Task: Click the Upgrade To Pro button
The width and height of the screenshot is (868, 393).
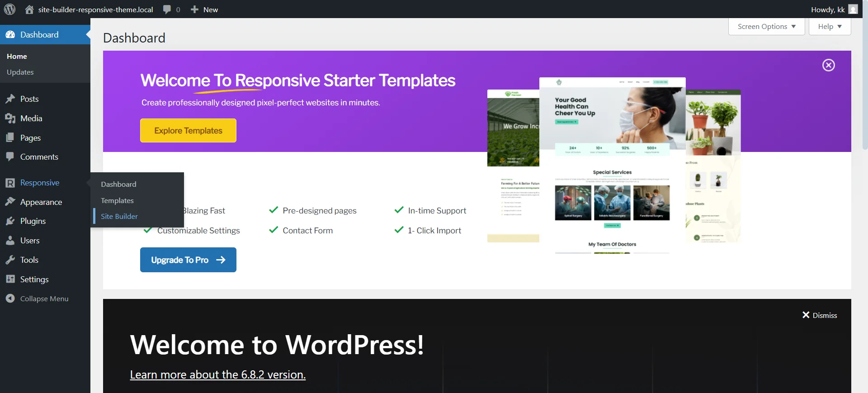Action: (x=188, y=260)
